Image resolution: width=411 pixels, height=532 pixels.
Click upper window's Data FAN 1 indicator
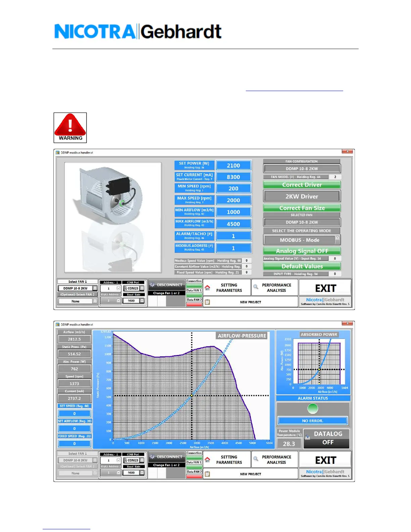point(194,295)
